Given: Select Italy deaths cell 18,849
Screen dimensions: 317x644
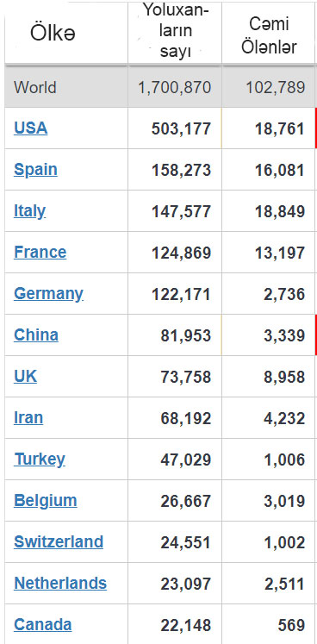Looking at the screenshot, I should tap(279, 211).
